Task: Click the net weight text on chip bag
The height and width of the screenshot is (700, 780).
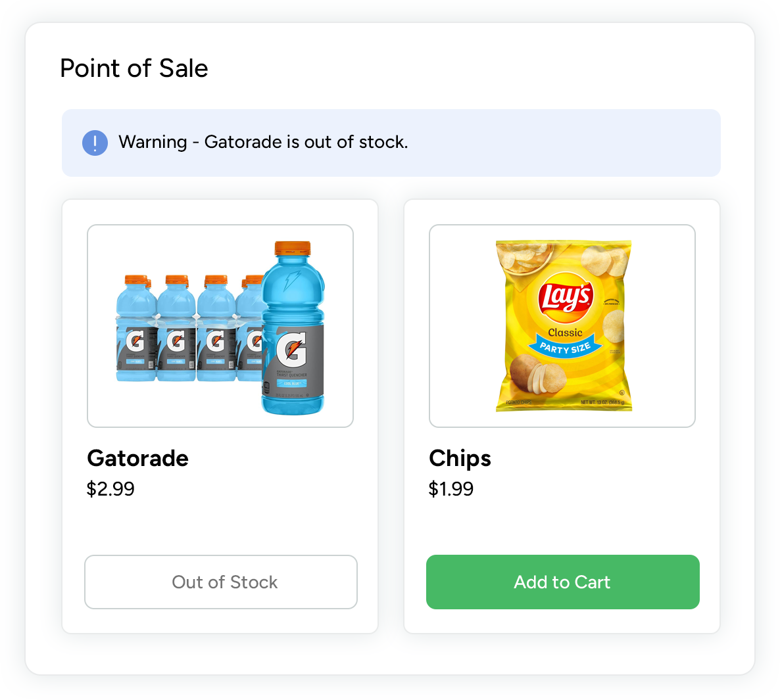Action: [x=602, y=402]
